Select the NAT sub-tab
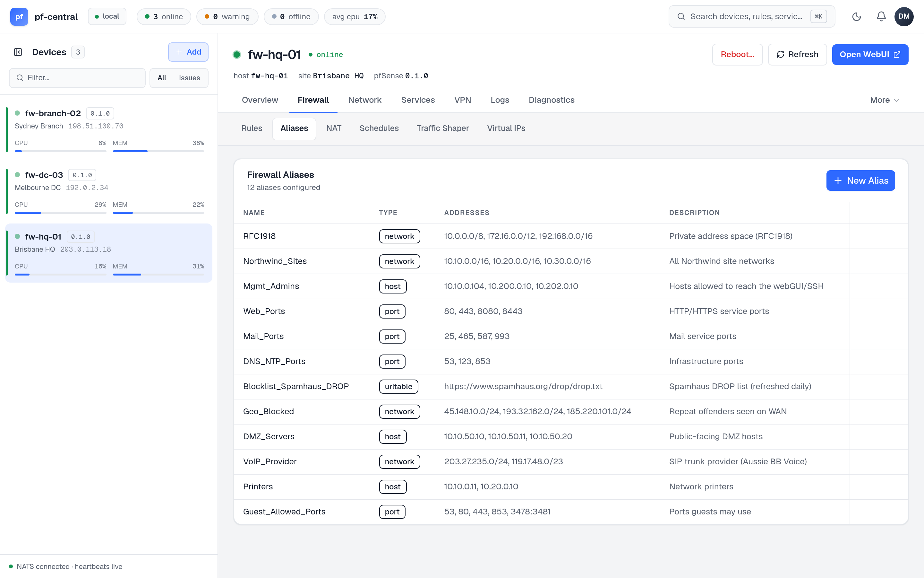924x578 pixels. (x=334, y=128)
